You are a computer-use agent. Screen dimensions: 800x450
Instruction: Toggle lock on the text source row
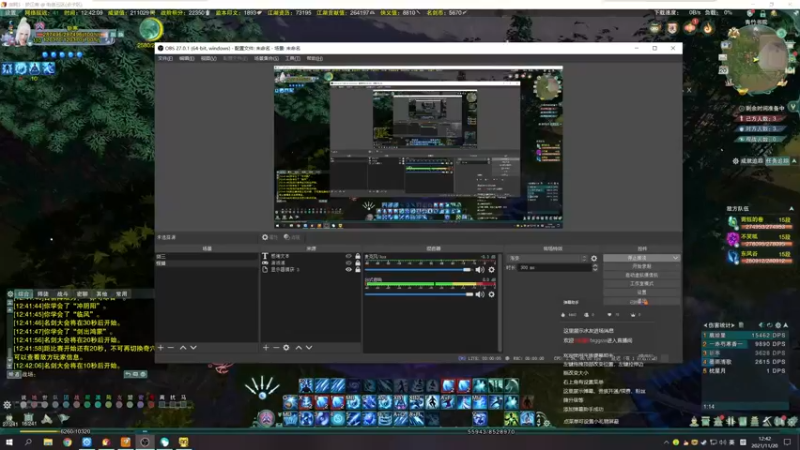[x=358, y=256]
